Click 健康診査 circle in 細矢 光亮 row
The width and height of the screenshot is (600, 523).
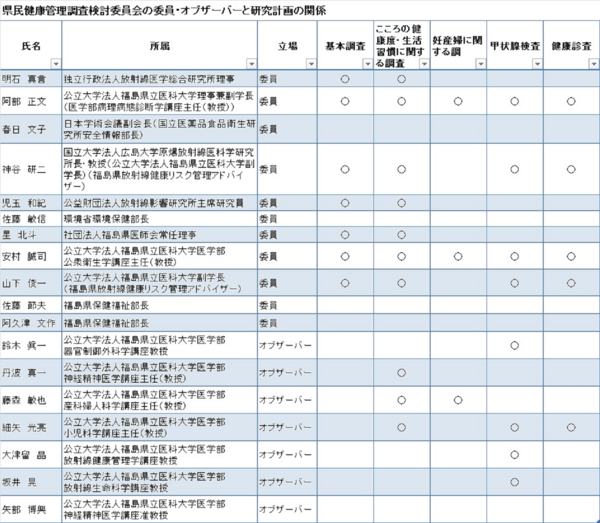(571, 427)
